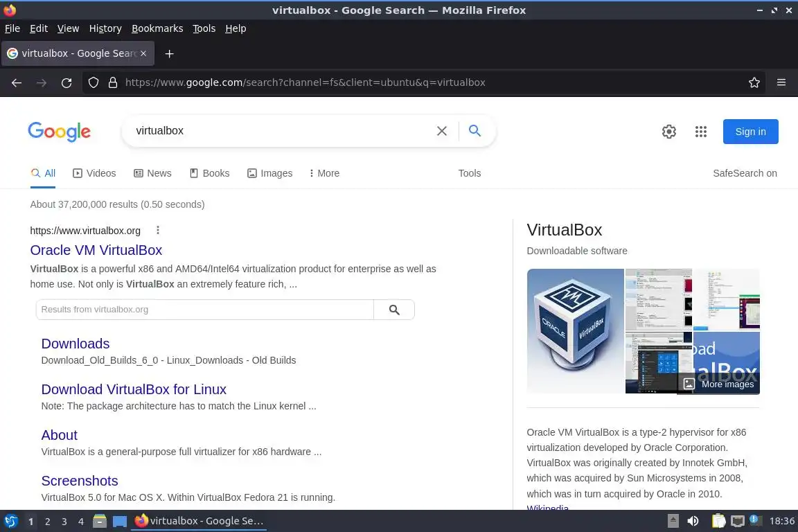
Task: Click the Google search text field
Action: (280, 131)
